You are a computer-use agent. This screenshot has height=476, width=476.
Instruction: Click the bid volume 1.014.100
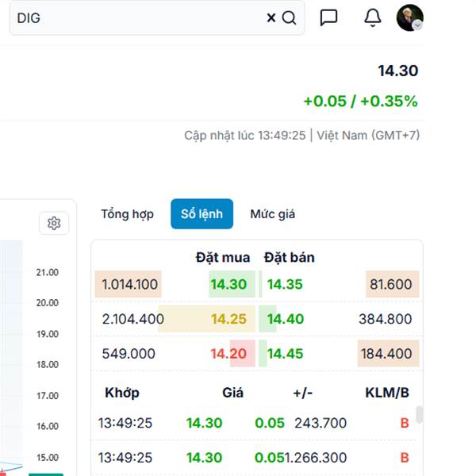pos(129,284)
